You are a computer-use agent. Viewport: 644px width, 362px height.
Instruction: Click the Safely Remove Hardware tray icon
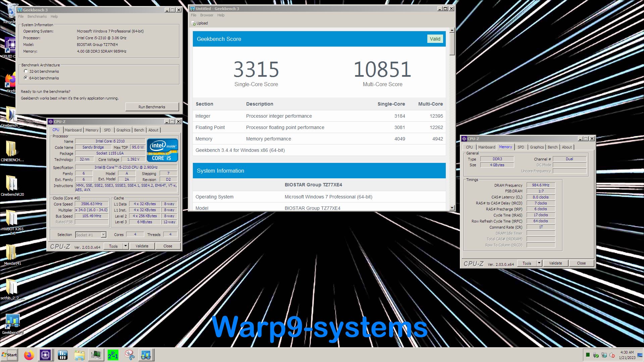tap(596, 355)
